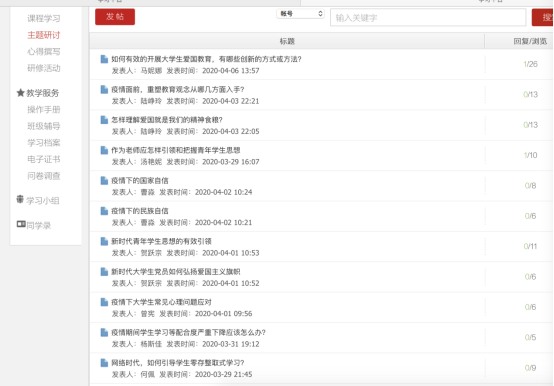Click author line 发表人: 杨斯佳
The image size is (554, 386).
[x=137, y=344]
